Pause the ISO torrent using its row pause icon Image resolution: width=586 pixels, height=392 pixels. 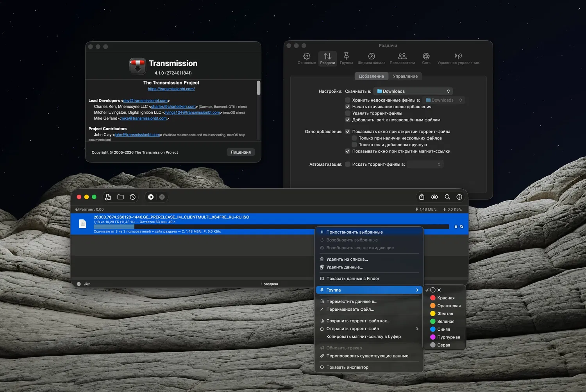click(456, 227)
